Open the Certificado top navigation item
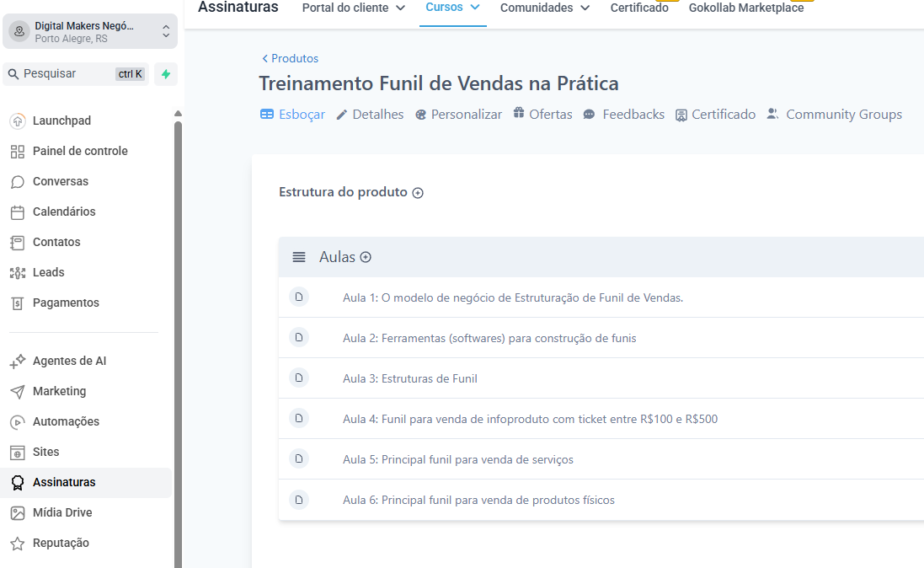Viewport: 924px width, 568px height. click(x=639, y=8)
